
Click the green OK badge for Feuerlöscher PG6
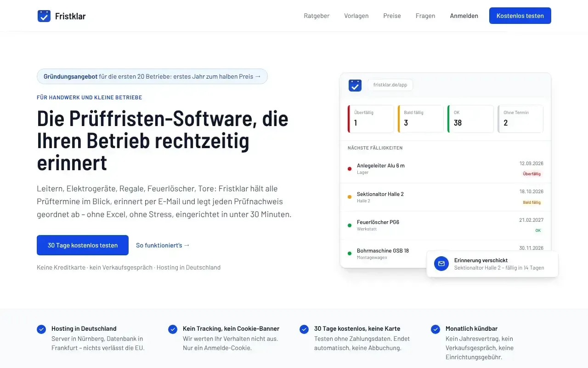(x=538, y=230)
